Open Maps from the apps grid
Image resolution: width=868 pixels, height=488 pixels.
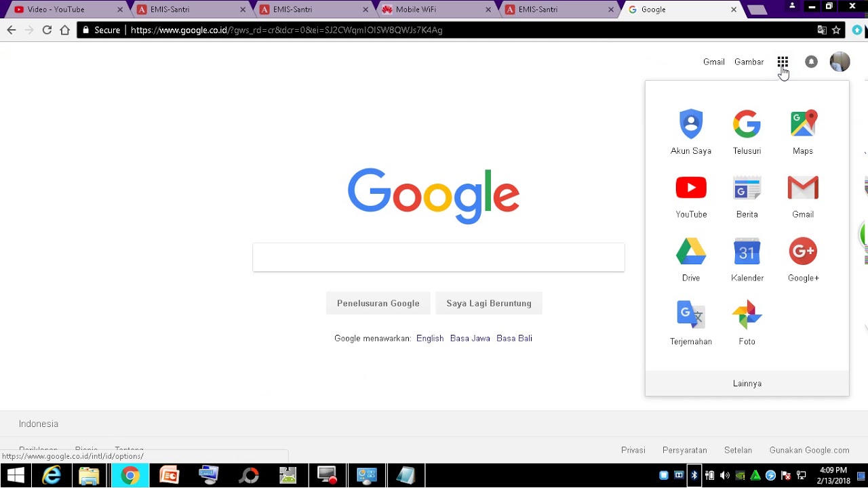(x=803, y=132)
